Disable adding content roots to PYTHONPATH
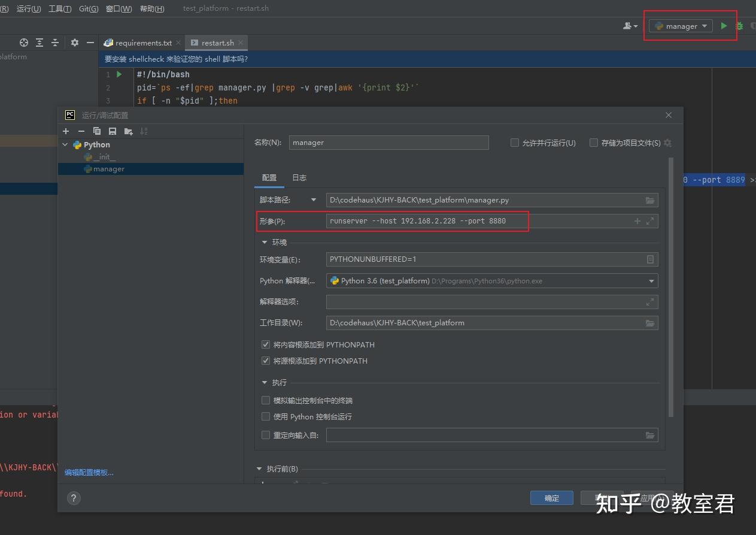The width and height of the screenshot is (756, 535). pos(266,344)
